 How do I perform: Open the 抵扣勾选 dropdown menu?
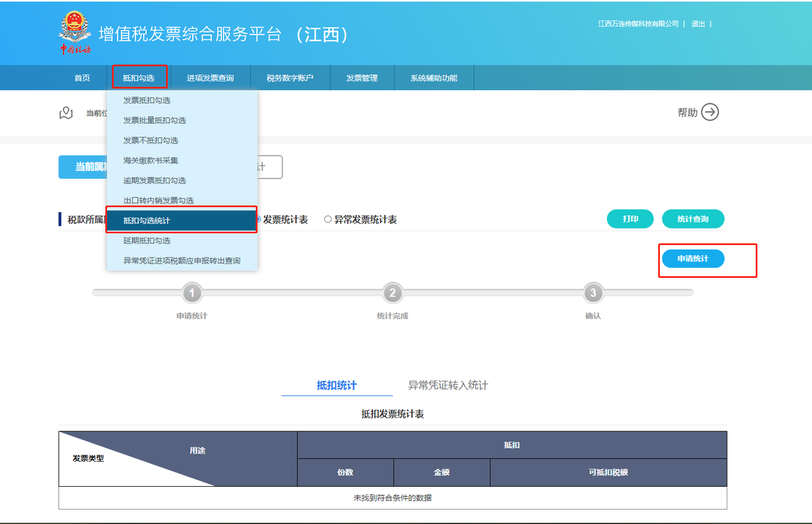click(x=139, y=78)
